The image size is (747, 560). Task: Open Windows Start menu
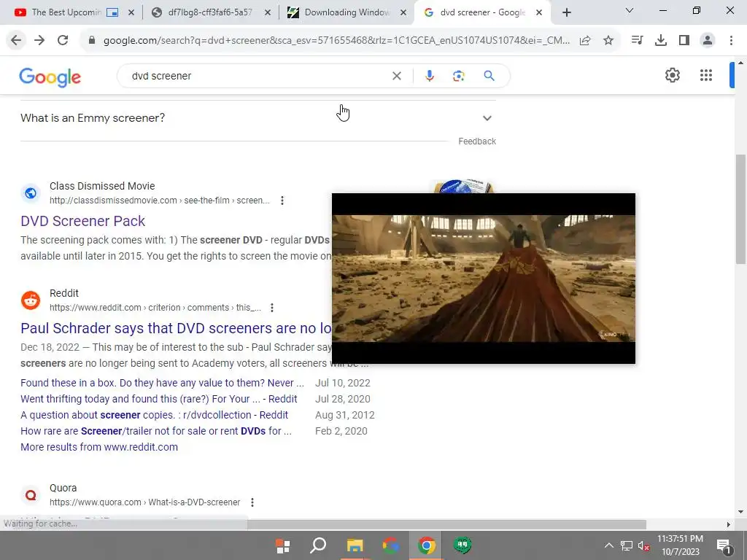point(283,545)
